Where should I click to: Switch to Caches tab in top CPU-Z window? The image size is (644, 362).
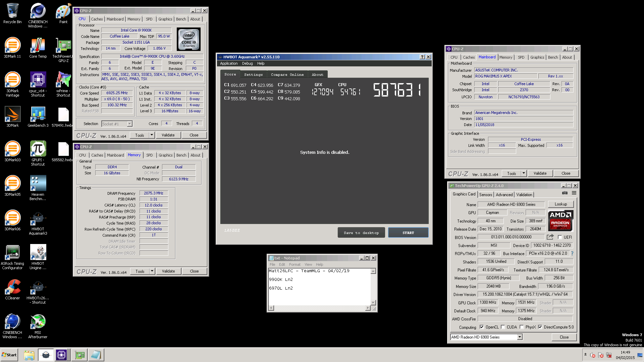tap(97, 19)
